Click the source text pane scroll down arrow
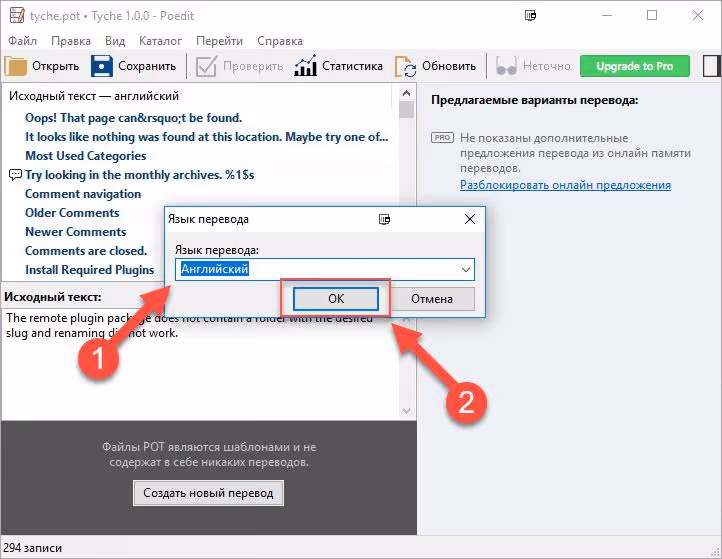 coord(406,411)
